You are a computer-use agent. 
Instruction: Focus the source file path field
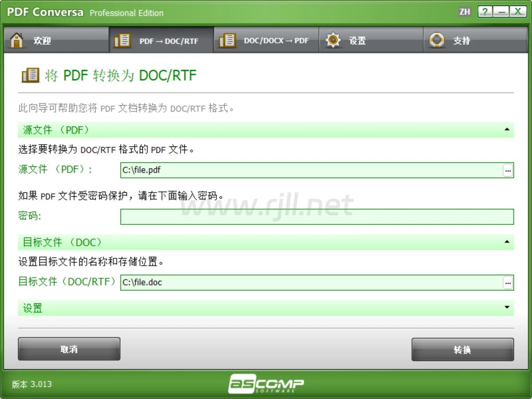[x=310, y=170]
